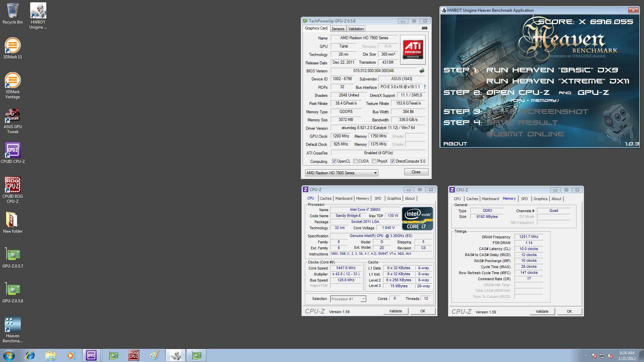Toggle the OpenCL checkbox in GPU-Z
The height and width of the screenshot is (362, 644).
pos(334,161)
